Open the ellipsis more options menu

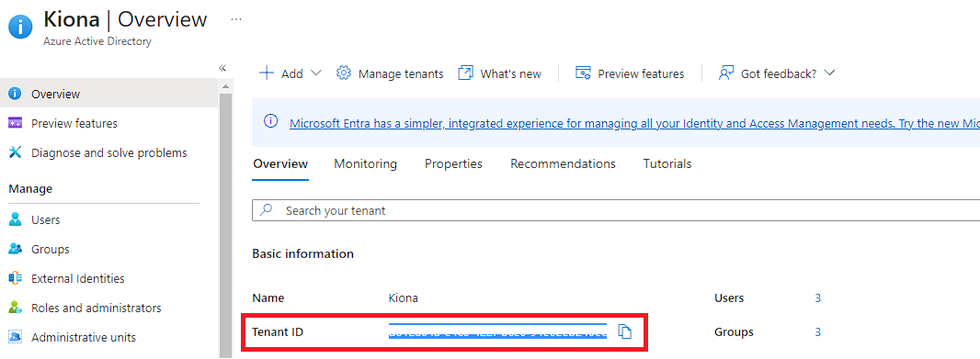(235, 19)
